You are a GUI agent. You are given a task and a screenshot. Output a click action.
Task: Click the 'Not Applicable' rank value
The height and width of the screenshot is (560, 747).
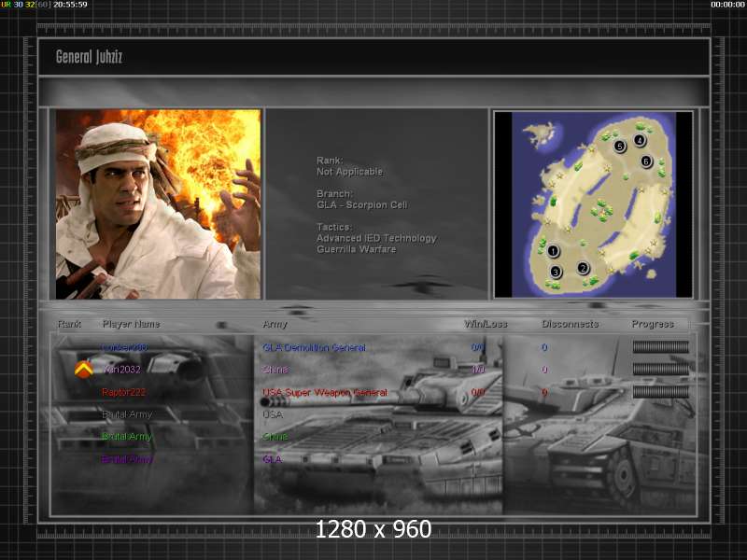pyautogui.click(x=349, y=172)
